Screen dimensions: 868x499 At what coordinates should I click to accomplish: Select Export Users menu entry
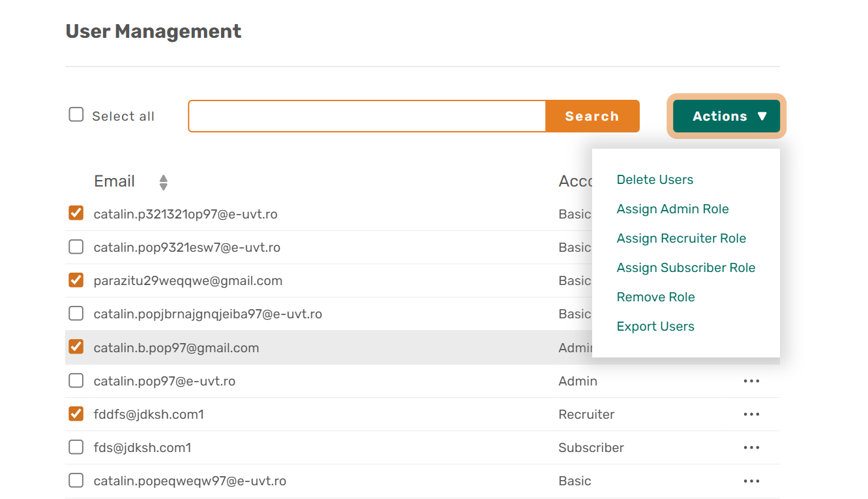[x=655, y=326]
